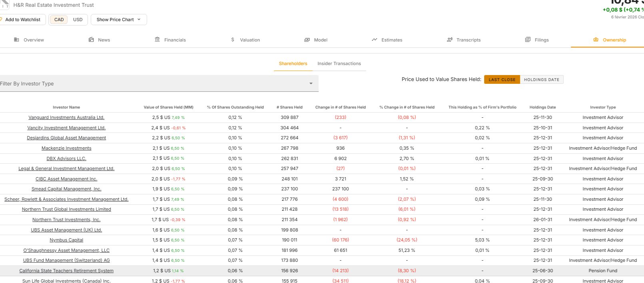The height and width of the screenshot is (283, 644).
Task: Click the Estimates chart line icon
Action: click(x=374, y=40)
